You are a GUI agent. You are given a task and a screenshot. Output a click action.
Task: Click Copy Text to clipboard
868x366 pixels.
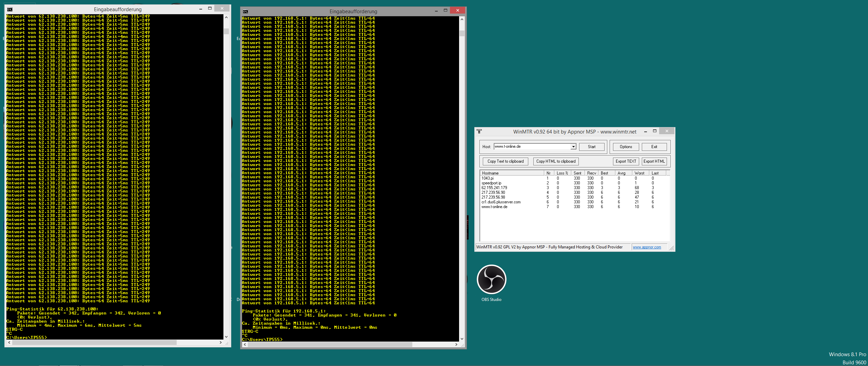(505, 161)
